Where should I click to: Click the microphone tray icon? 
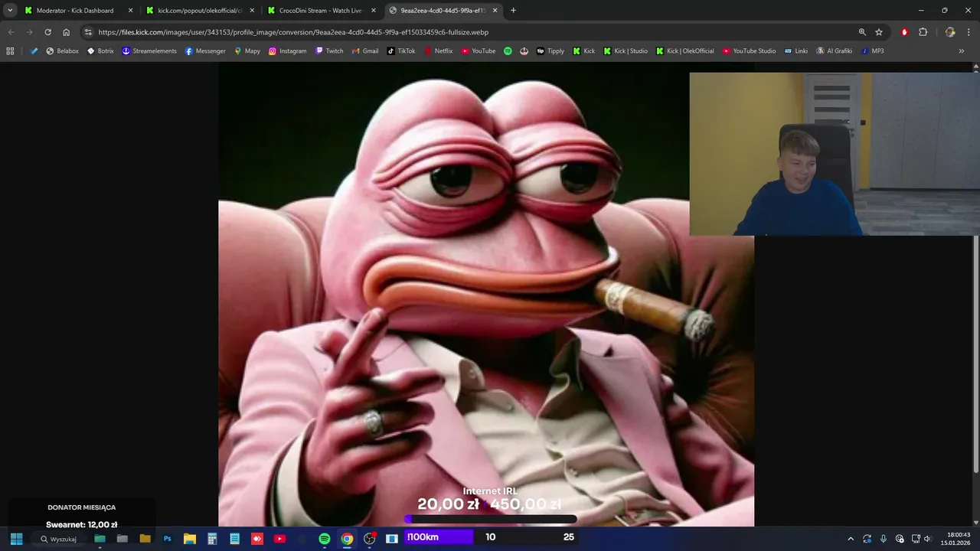[884, 539]
